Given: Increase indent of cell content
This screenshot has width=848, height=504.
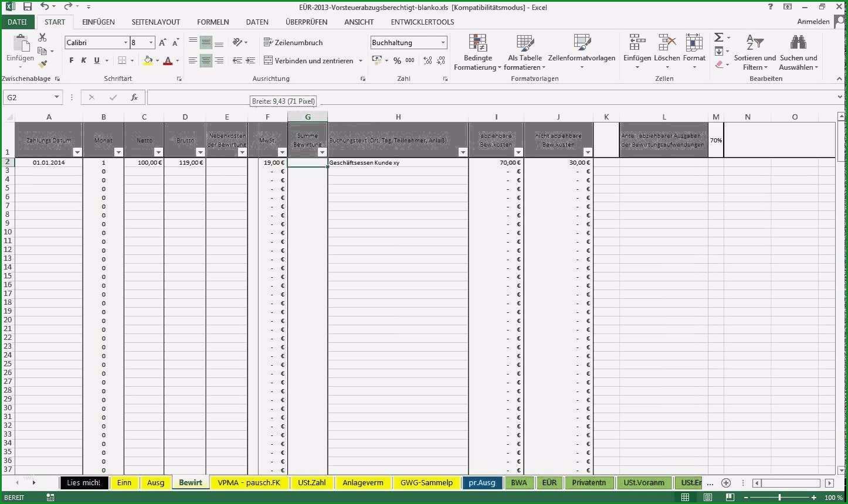Looking at the screenshot, I should (x=250, y=60).
